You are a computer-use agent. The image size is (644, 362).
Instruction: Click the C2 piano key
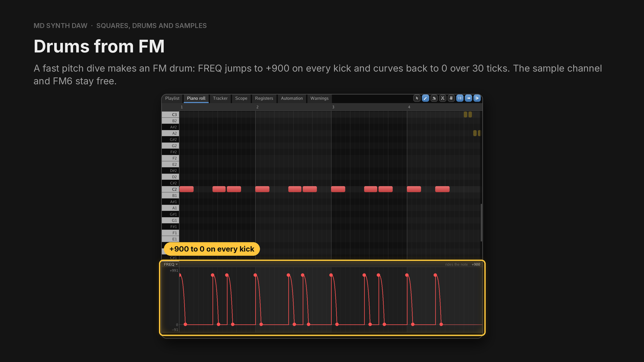tap(170, 189)
